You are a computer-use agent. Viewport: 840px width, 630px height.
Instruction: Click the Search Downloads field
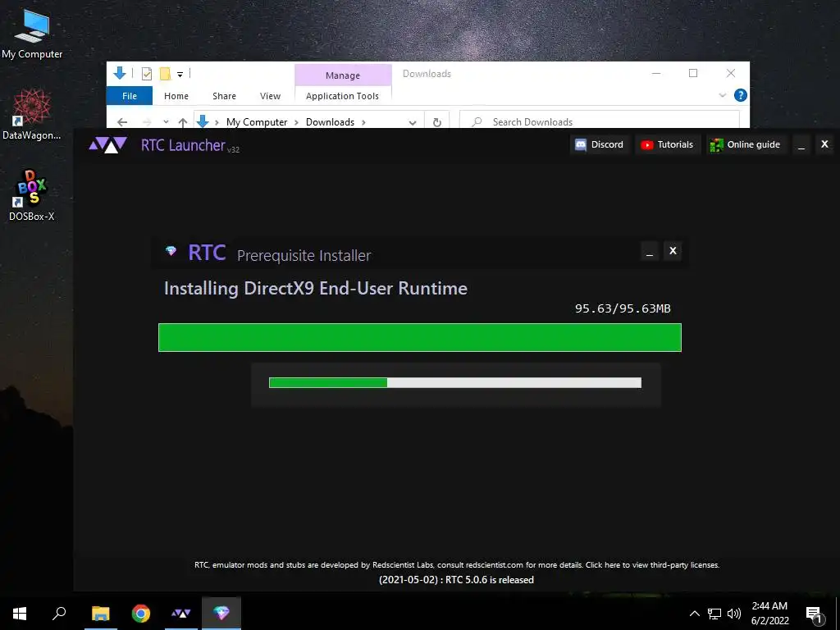click(600, 121)
